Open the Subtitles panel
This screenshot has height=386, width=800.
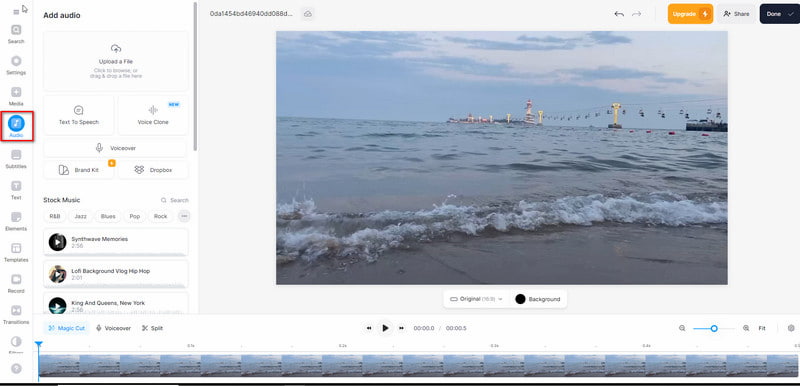tap(16, 159)
